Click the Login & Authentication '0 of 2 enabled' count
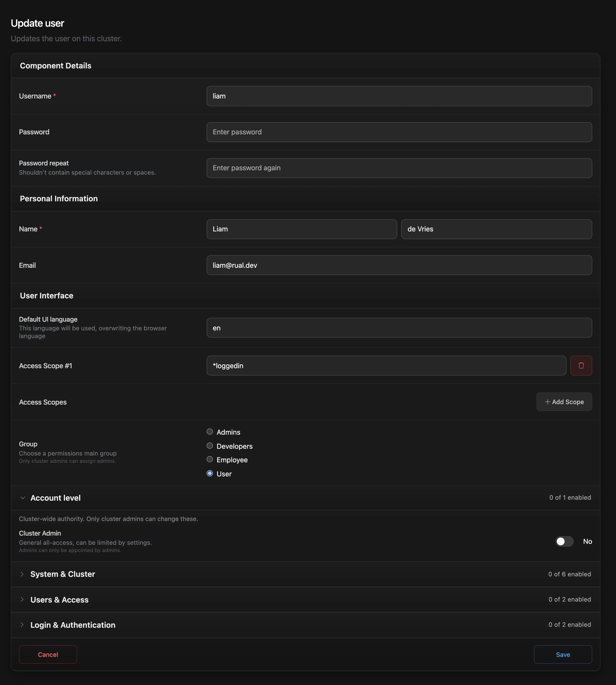The image size is (616, 685). 570,624
